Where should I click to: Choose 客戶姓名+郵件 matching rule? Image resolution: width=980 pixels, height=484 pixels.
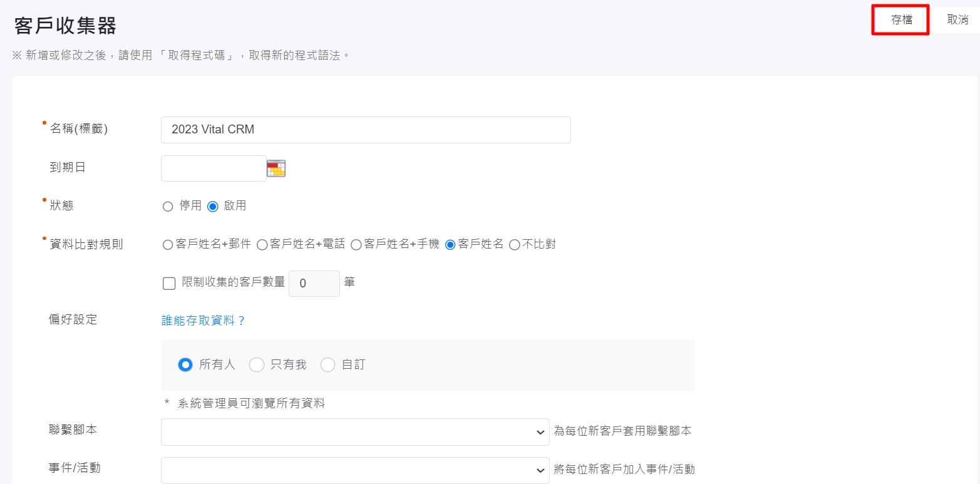pos(168,245)
